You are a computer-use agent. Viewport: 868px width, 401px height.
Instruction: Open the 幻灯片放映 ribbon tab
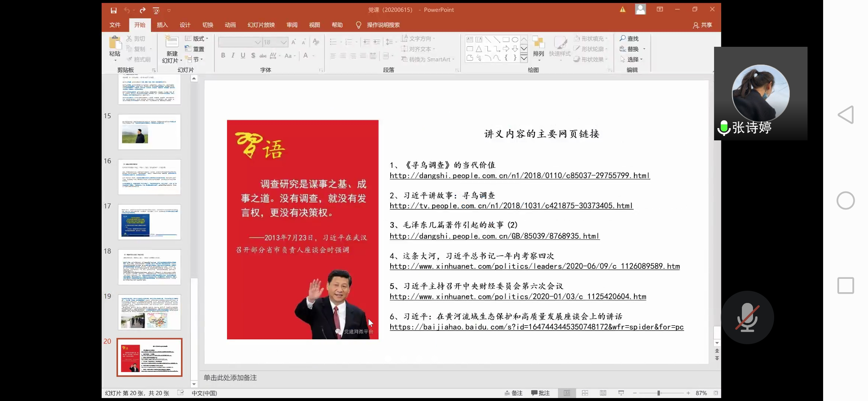(x=261, y=25)
